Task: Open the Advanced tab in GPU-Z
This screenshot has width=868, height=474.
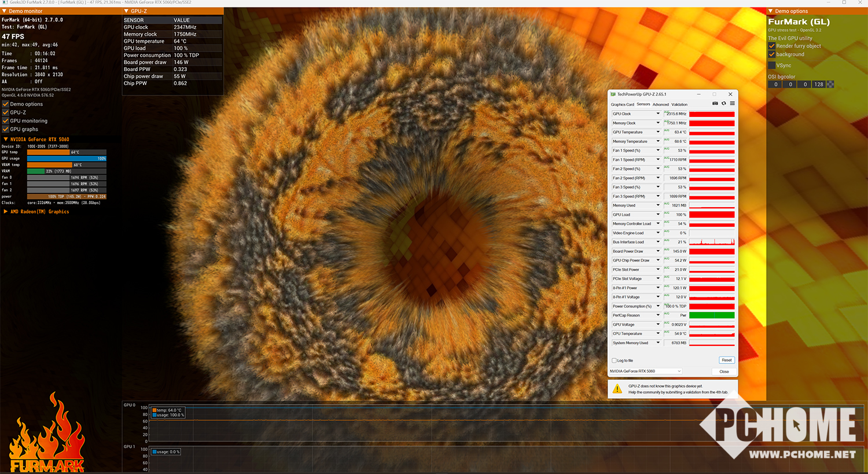Action: point(660,105)
